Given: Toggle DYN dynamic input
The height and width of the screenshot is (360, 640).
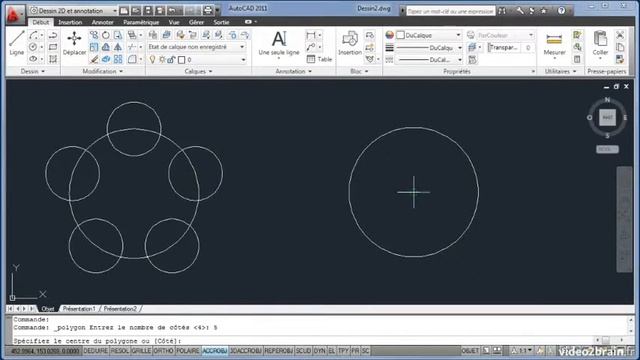Looking at the screenshot, I should [320, 351].
